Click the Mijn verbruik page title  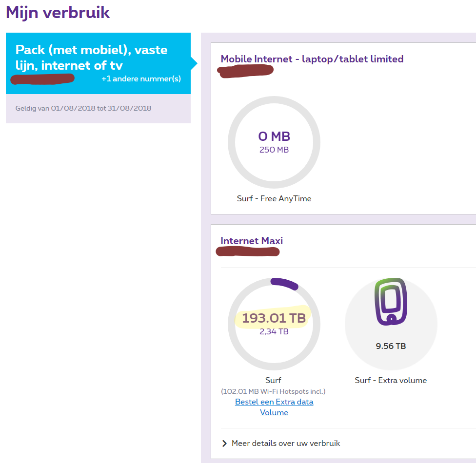pos(58,13)
